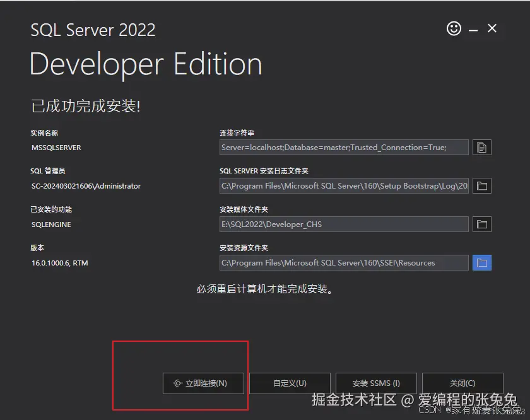Click the 必须重启计算机才能完成安装 message
The image size is (530, 420).
click(x=264, y=289)
